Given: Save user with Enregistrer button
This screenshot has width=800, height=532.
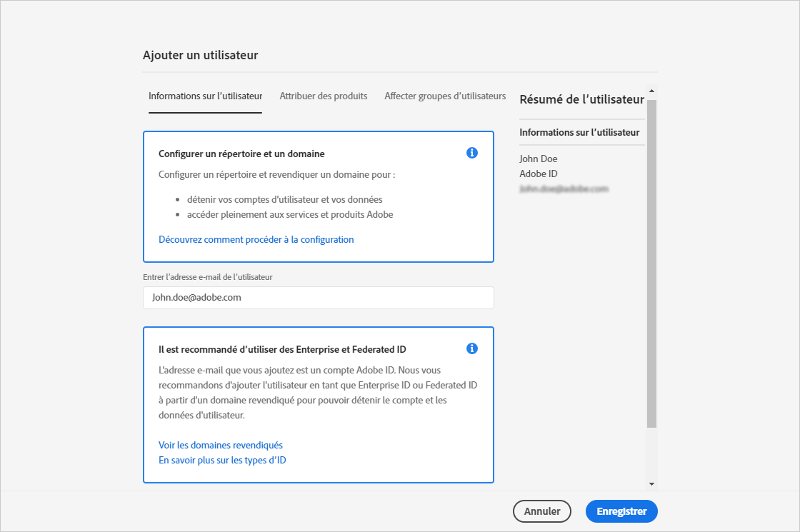Looking at the screenshot, I should pyautogui.click(x=621, y=511).
